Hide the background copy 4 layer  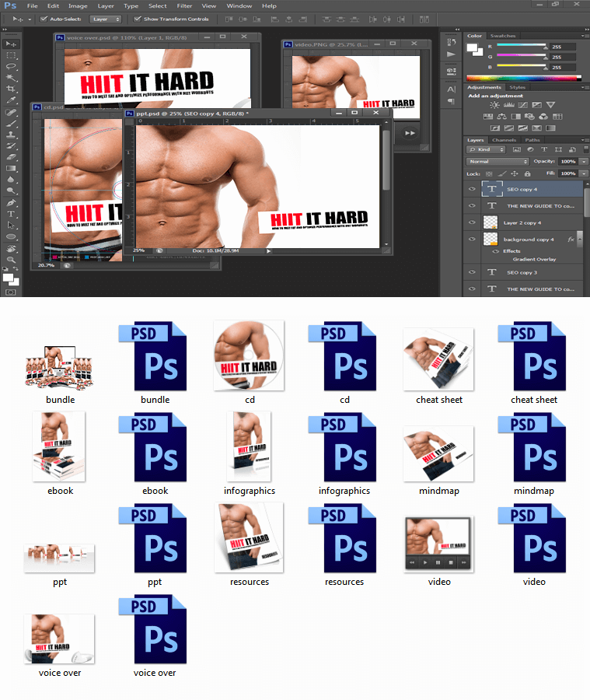[x=472, y=239]
